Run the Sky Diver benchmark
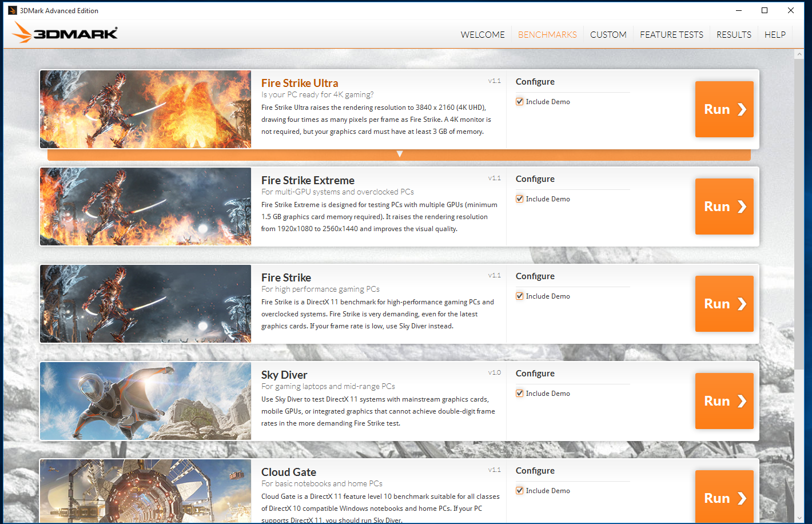This screenshot has height=524, width=812. (725, 401)
